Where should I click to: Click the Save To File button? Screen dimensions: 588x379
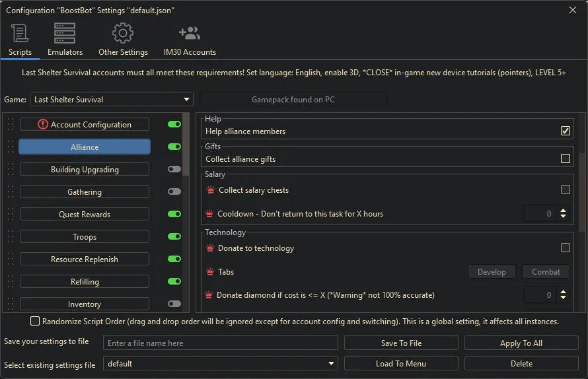click(x=401, y=343)
